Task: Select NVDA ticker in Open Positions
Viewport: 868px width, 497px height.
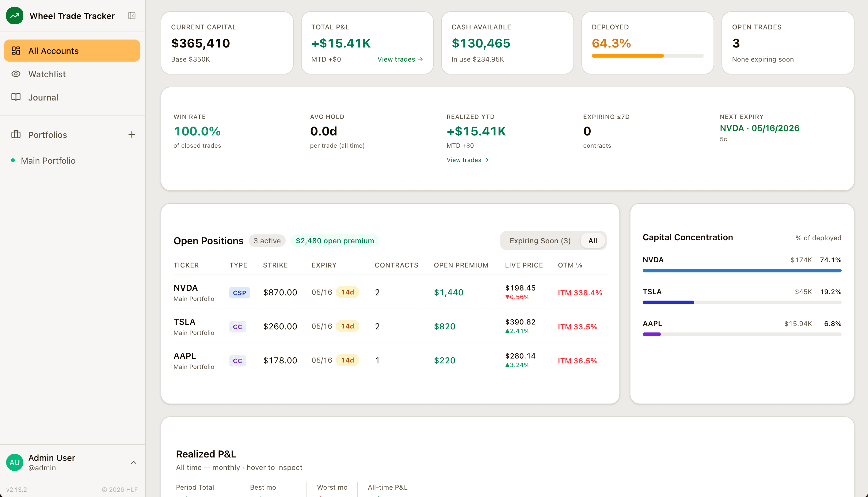Action: pos(186,288)
